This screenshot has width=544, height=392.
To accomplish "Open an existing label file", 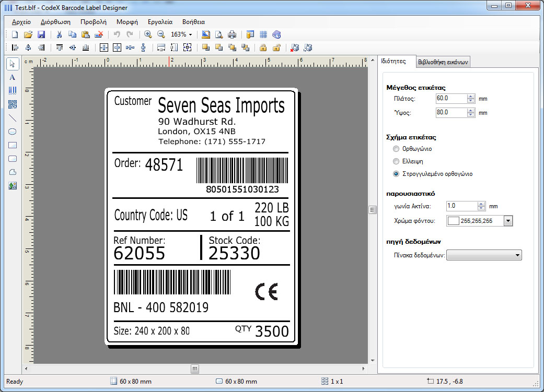I will click(28, 34).
